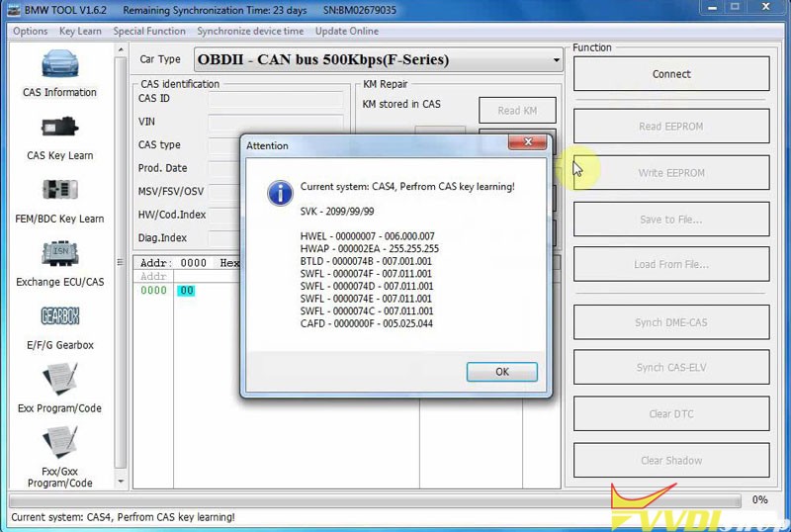
Task: Open FEM/BDC Key Learn icon
Action: (x=59, y=190)
